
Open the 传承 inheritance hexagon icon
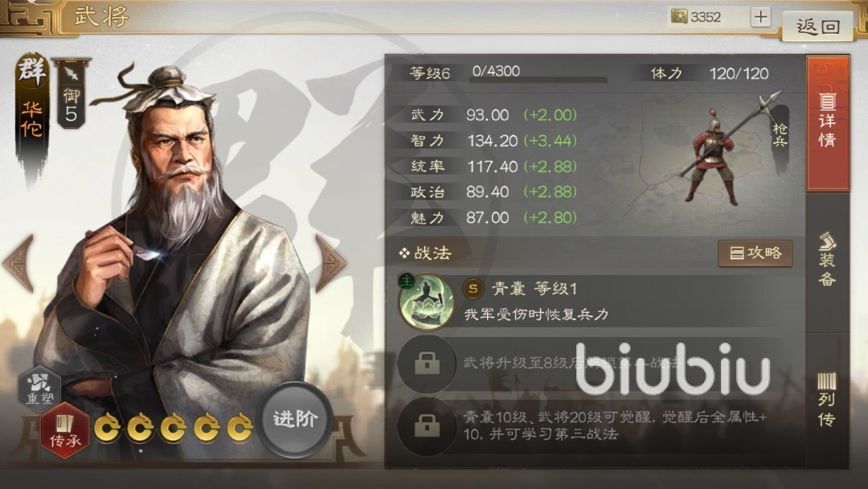[x=65, y=429]
